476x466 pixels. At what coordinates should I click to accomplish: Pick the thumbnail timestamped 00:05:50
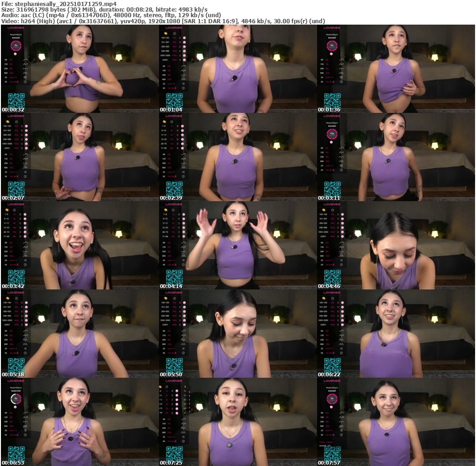click(x=238, y=334)
